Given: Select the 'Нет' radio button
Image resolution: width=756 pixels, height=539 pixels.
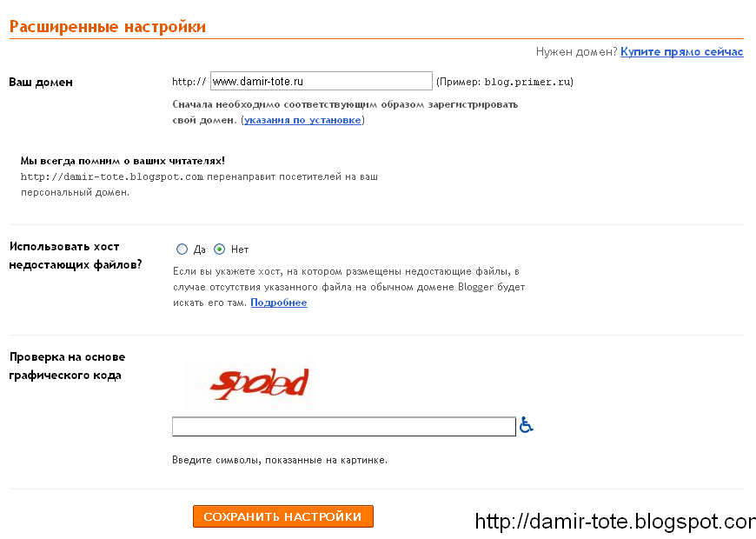Looking at the screenshot, I should click(219, 249).
